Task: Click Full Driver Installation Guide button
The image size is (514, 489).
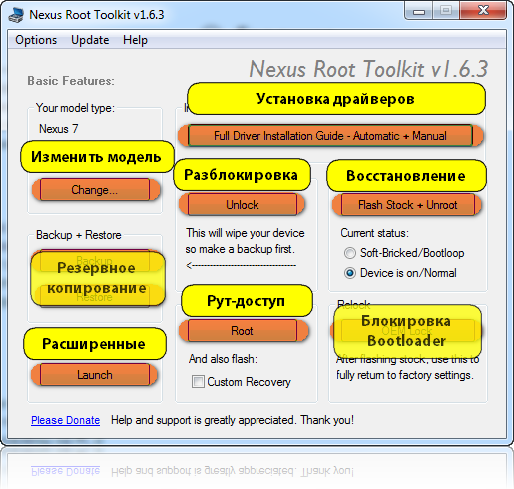Action: 330,136
